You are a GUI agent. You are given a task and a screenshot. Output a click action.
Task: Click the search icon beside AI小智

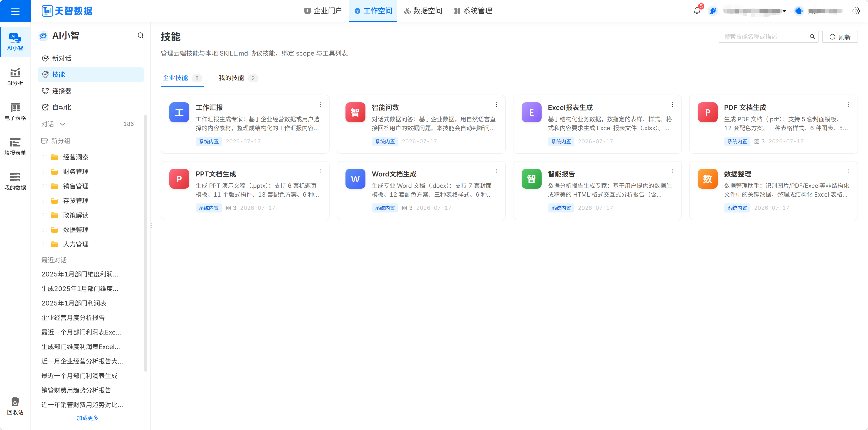point(141,35)
